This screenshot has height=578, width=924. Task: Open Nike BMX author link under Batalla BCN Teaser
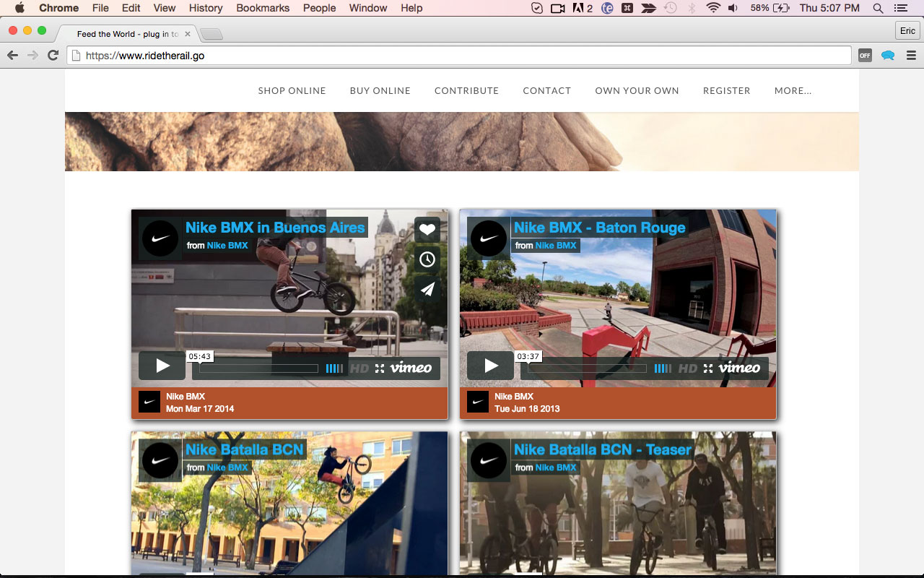pyautogui.click(x=556, y=467)
